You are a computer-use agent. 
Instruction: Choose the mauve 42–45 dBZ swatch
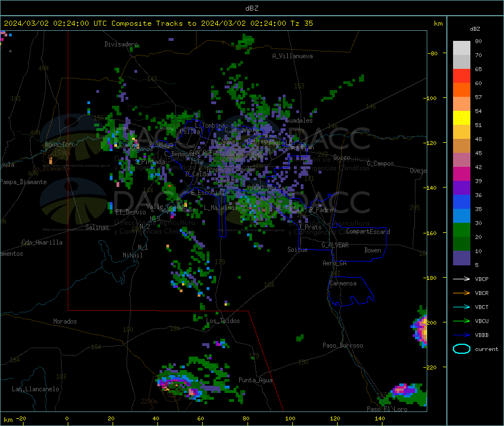click(461, 160)
